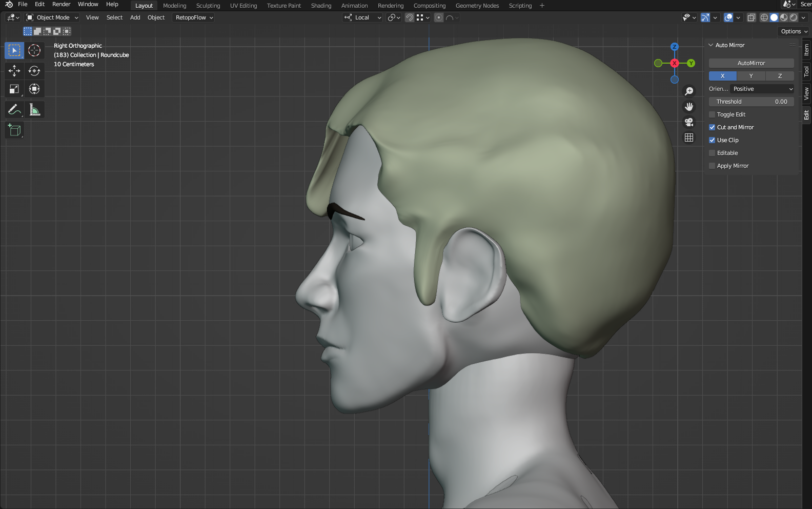
Task: Select the Y axis button
Action: (x=751, y=76)
